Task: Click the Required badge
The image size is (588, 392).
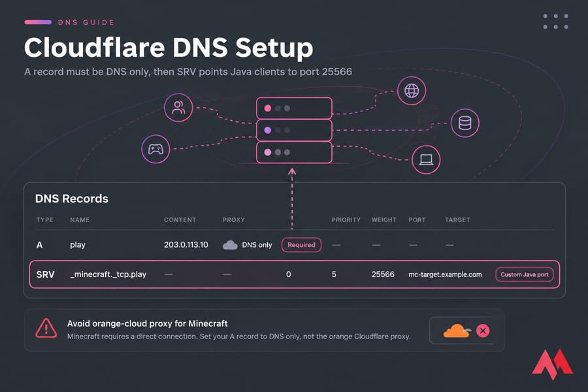Action: (301, 245)
